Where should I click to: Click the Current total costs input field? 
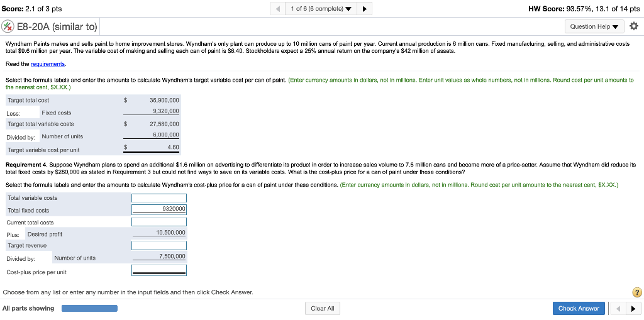coord(159,222)
